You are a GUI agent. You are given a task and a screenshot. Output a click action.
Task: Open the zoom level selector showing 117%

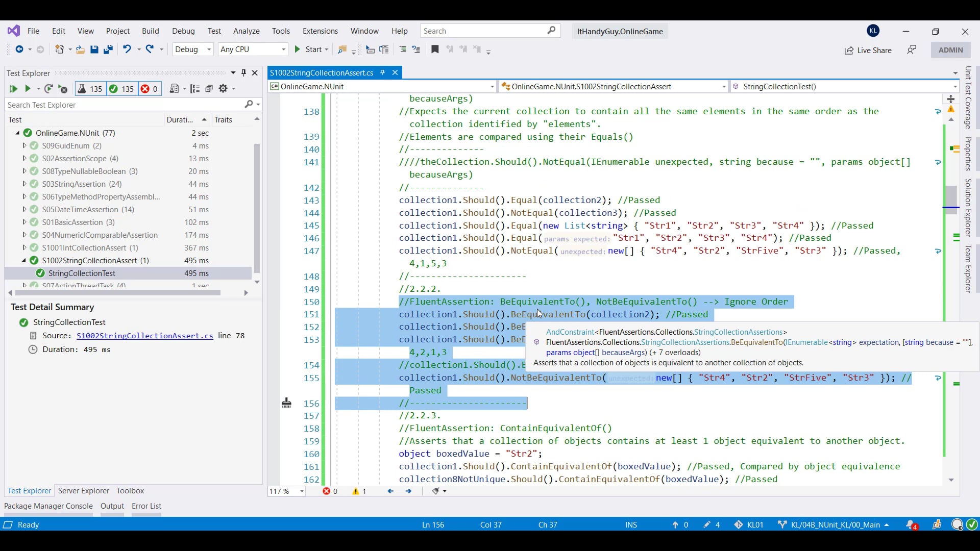click(286, 491)
